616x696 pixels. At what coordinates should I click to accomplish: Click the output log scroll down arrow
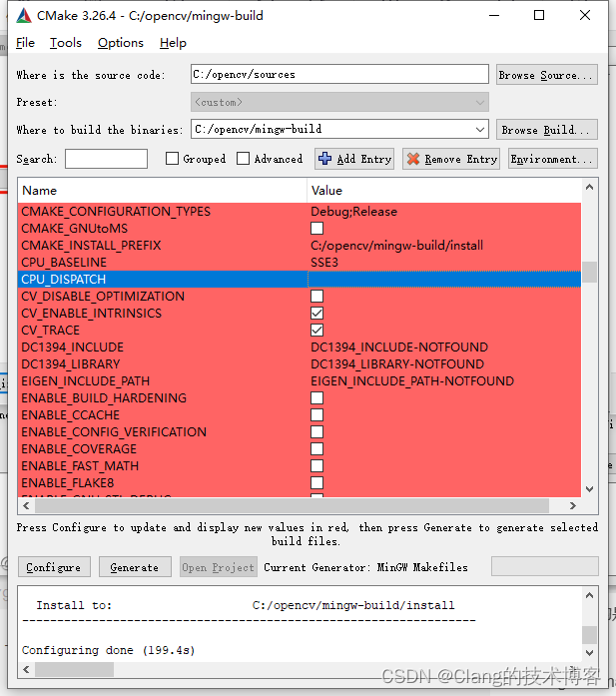(x=589, y=652)
